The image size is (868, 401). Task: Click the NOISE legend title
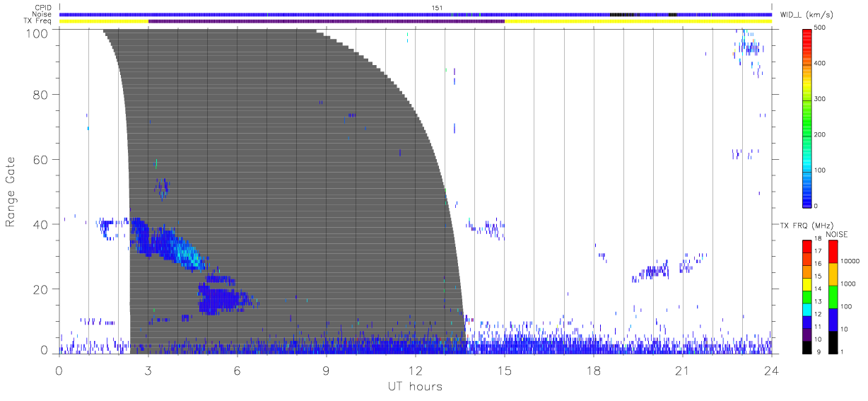click(837, 234)
